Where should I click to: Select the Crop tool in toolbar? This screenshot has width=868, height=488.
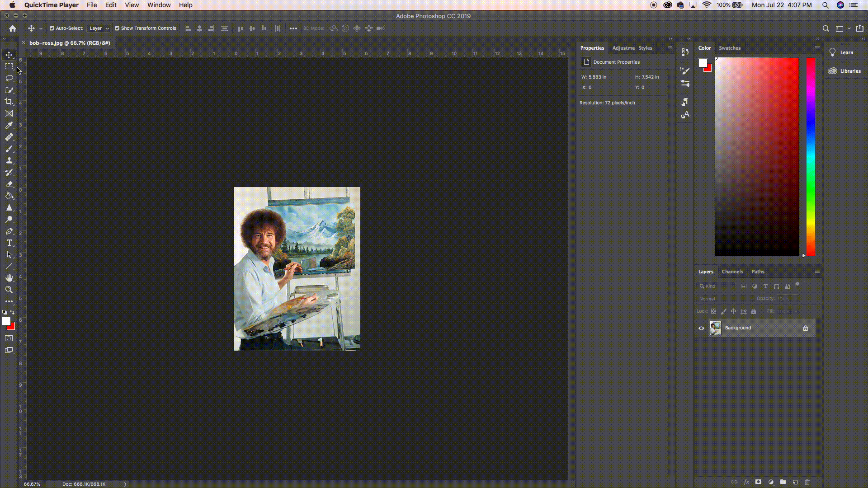click(x=9, y=101)
